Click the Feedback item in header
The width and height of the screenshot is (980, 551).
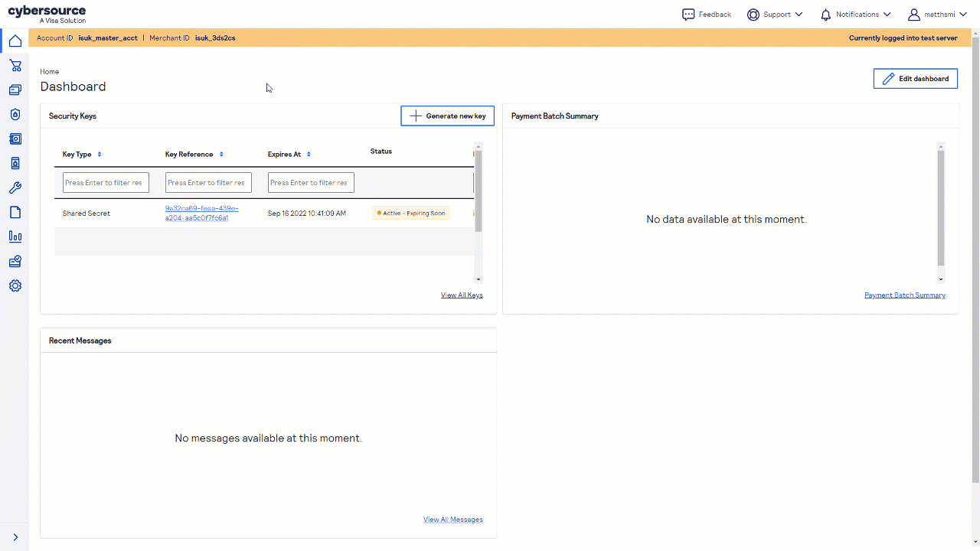[707, 15]
